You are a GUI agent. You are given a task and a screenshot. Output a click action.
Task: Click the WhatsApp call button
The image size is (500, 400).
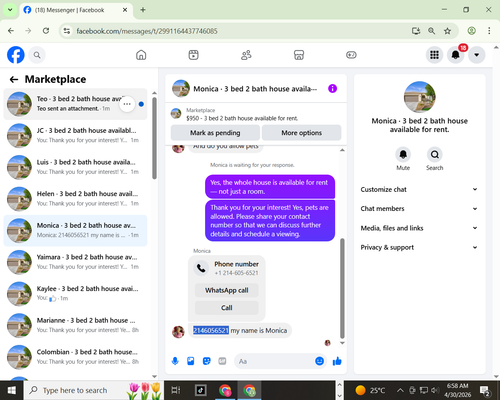point(227,290)
